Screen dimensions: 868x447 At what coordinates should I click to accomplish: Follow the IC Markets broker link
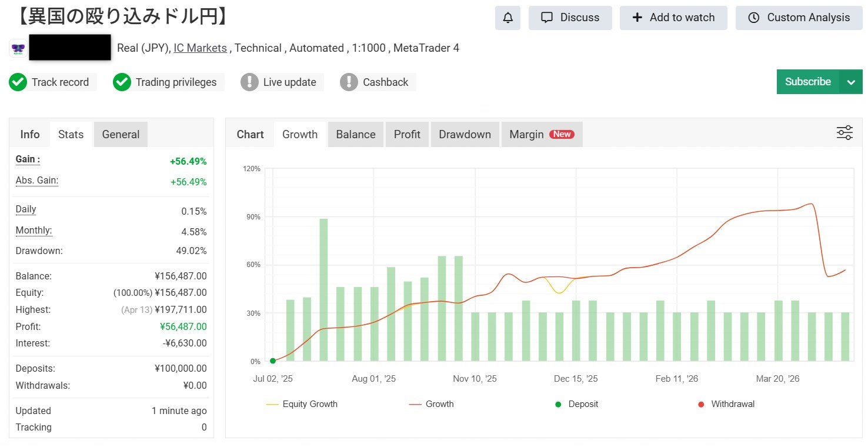(200, 48)
